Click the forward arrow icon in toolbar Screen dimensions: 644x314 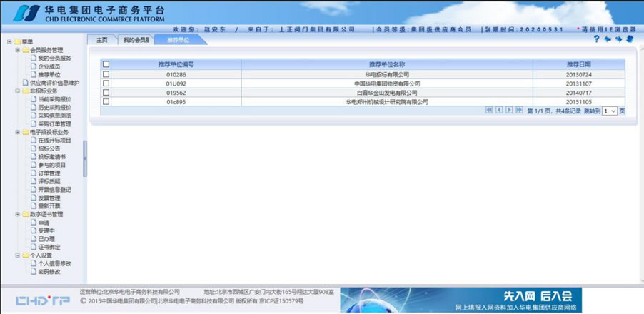[618, 39]
